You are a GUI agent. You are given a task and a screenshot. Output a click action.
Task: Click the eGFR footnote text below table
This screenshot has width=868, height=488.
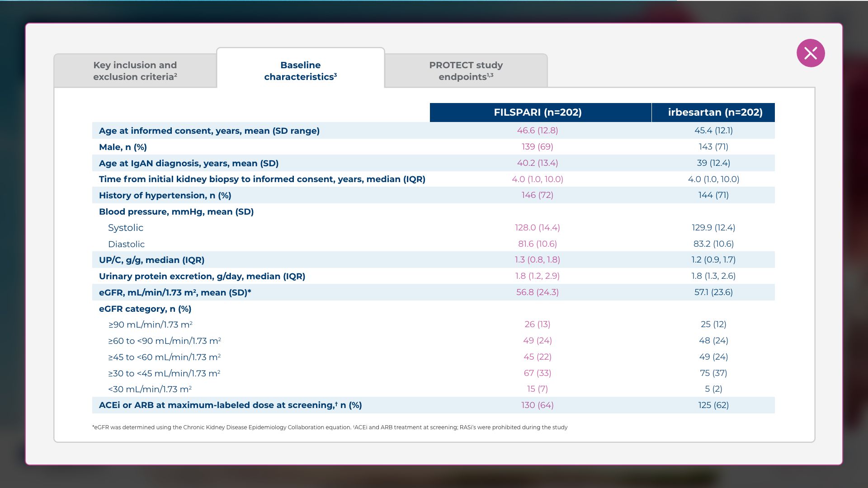330,427
